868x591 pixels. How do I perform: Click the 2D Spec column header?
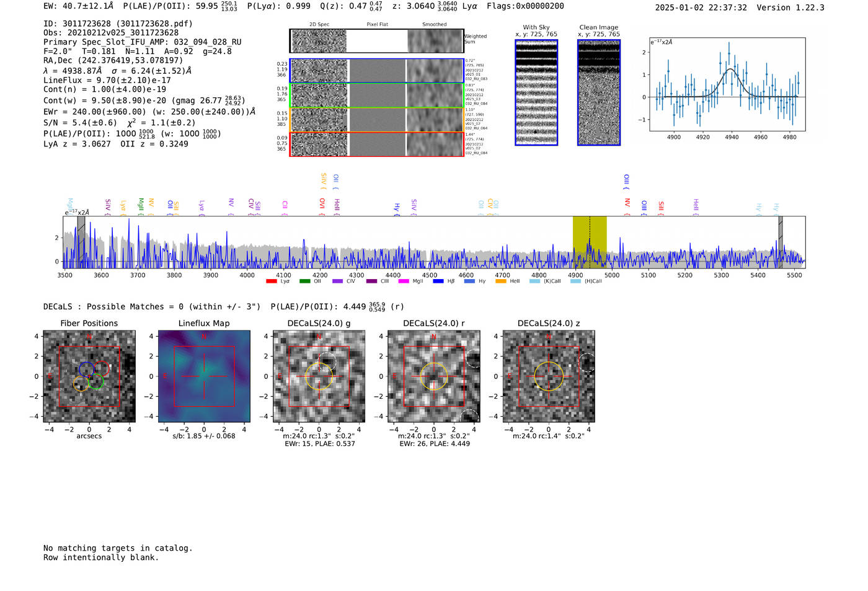tap(319, 25)
